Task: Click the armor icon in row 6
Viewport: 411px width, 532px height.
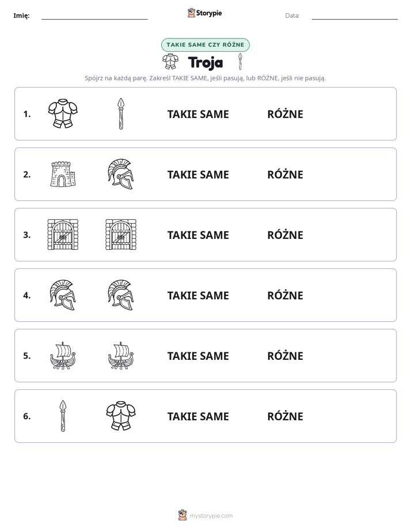Action: pyautogui.click(x=121, y=416)
